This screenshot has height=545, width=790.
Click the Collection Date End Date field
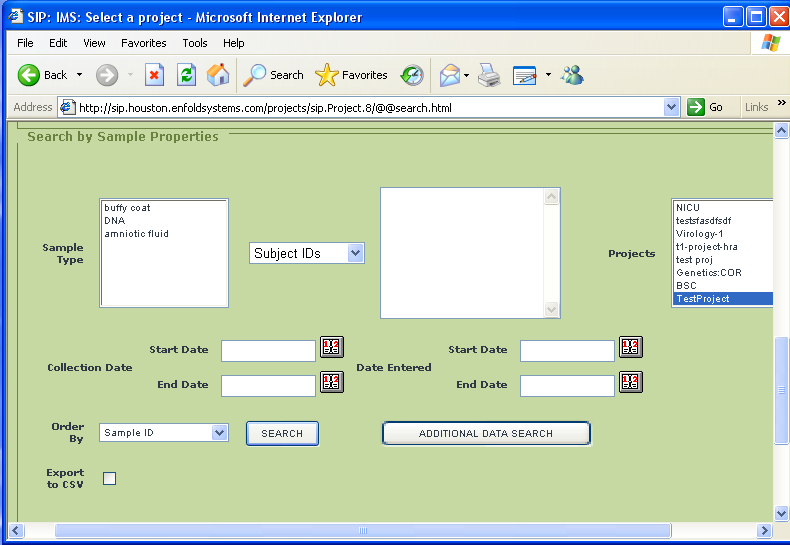269,385
